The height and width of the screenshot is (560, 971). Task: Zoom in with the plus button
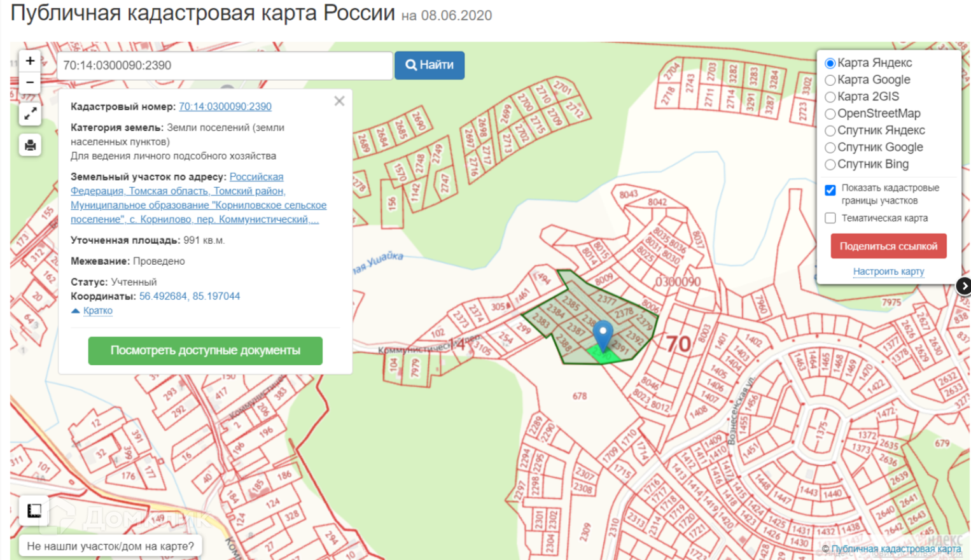pyautogui.click(x=30, y=61)
